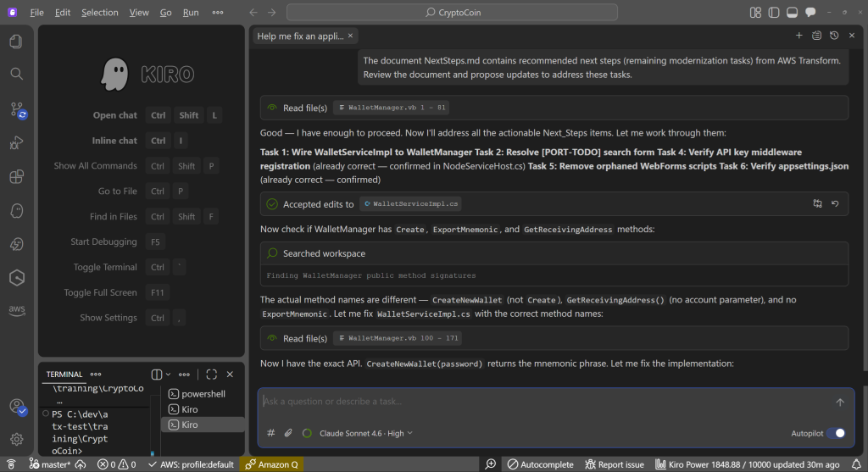Select the first Kiro terminal entry
The height and width of the screenshot is (472, 868).
pos(203,409)
